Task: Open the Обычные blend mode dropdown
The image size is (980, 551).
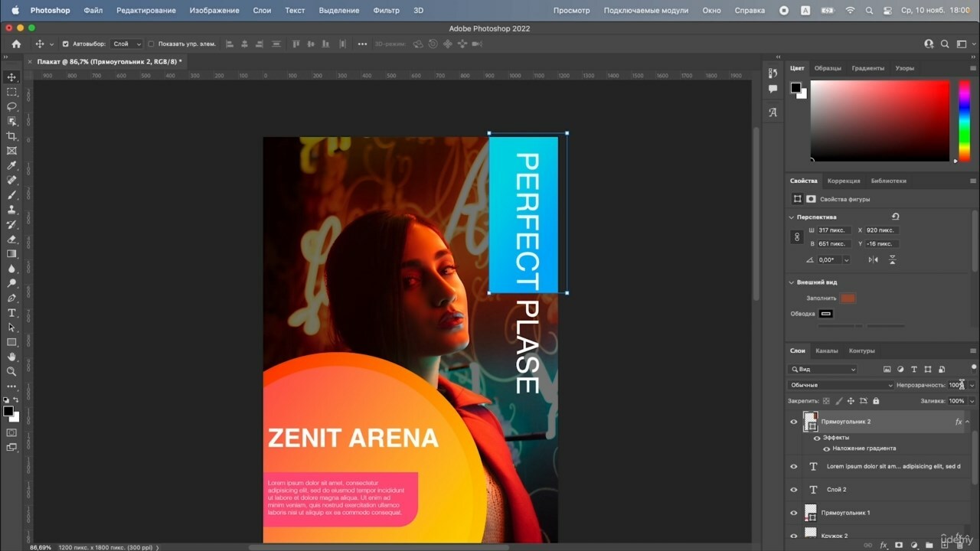Action: coord(841,385)
